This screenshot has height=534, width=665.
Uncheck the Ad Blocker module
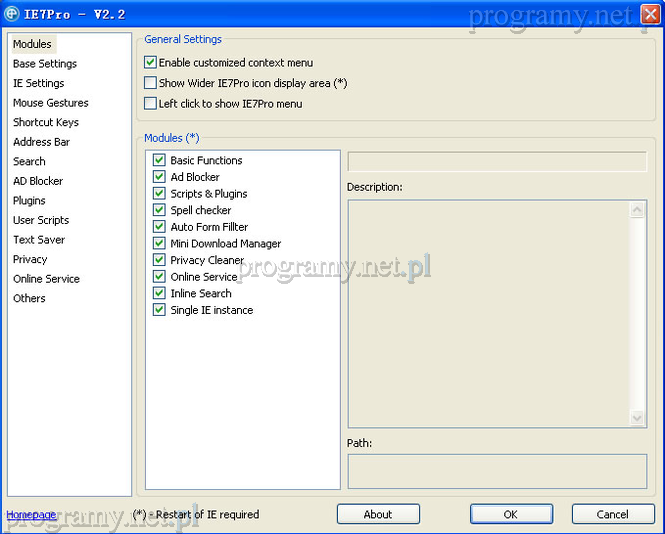coord(159,177)
